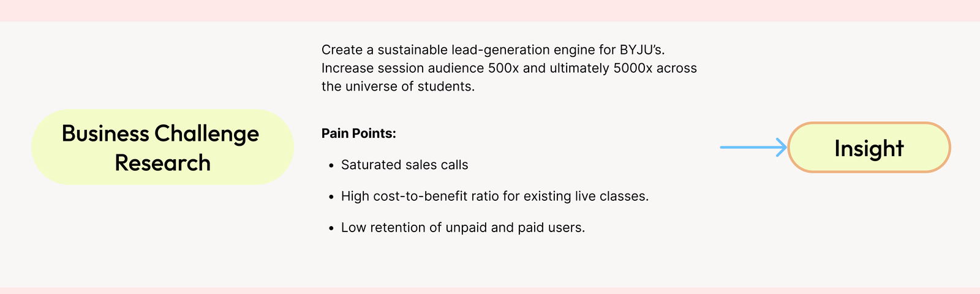Click the pink band along the top edge

(x=490, y=10)
